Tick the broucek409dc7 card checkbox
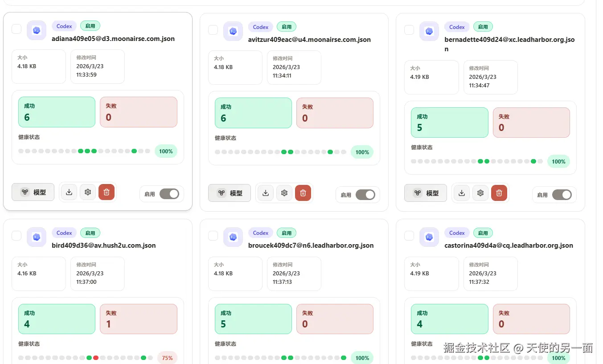This screenshot has width=603, height=364. coord(213,236)
